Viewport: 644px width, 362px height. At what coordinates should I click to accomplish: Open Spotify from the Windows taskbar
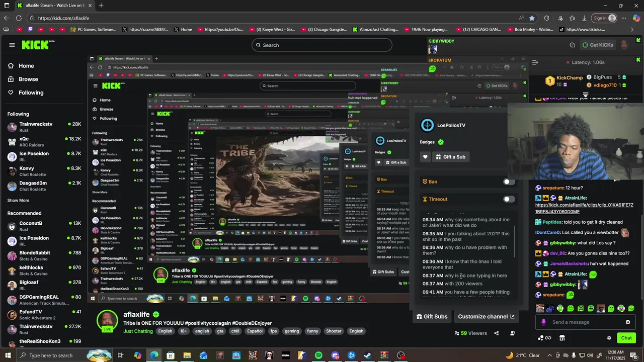(318, 355)
